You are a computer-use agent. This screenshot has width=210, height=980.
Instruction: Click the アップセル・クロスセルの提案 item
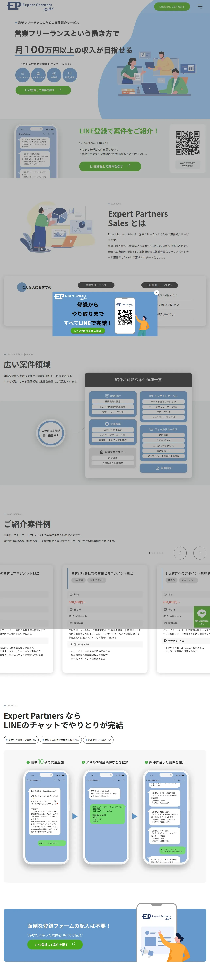pos(164,456)
